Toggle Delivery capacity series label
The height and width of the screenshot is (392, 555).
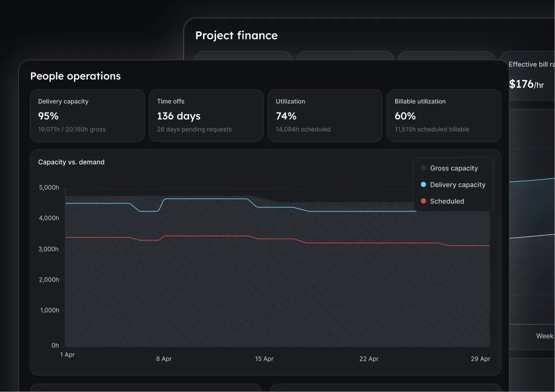458,185
